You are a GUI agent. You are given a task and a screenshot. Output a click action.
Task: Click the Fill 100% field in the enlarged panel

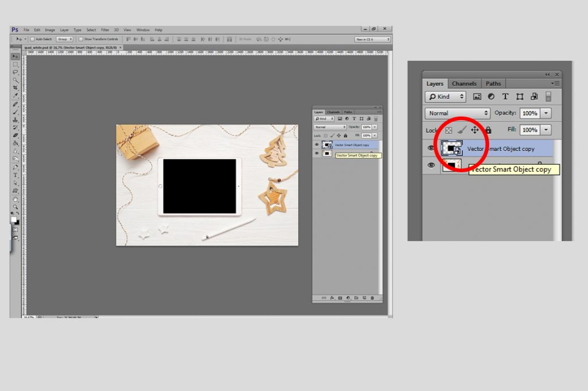[529, 130]
